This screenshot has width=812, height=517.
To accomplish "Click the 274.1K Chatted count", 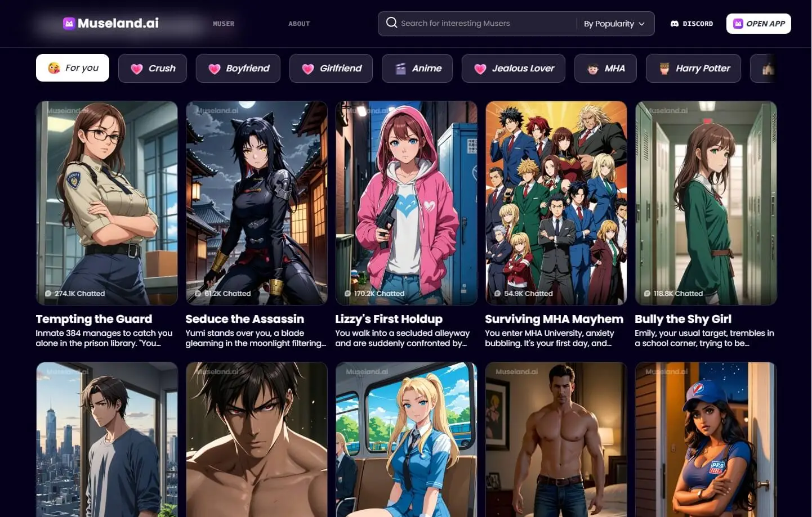I will click(80, 294).
